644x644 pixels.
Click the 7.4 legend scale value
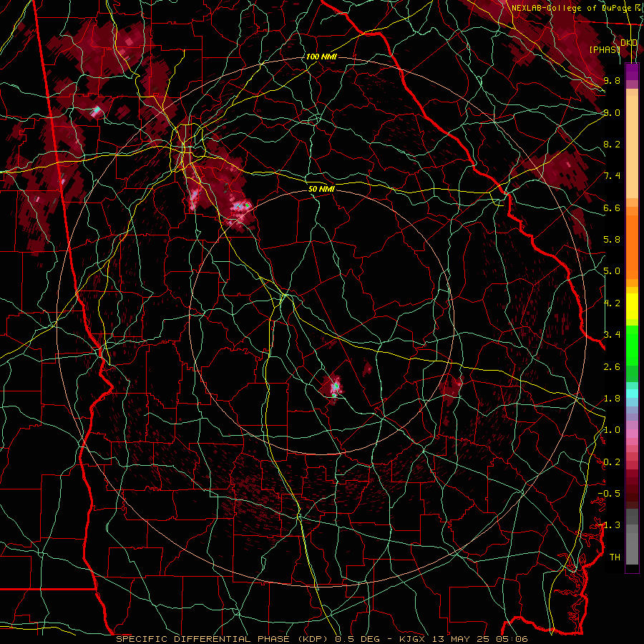pos(612,176)
